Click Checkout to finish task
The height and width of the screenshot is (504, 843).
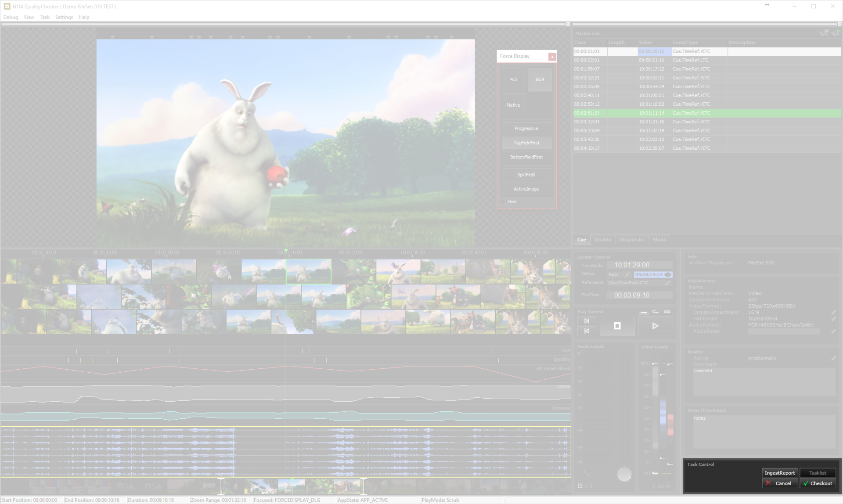[818, 483]
